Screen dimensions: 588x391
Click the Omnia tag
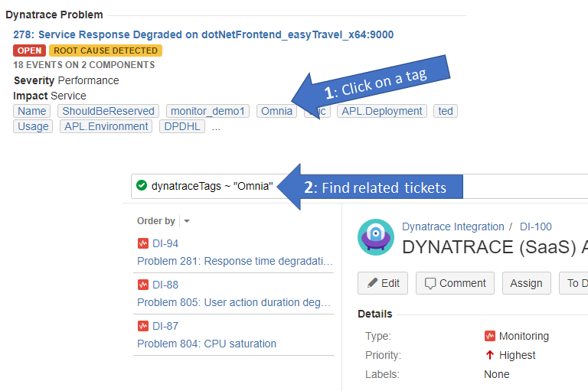coord(276,111)
